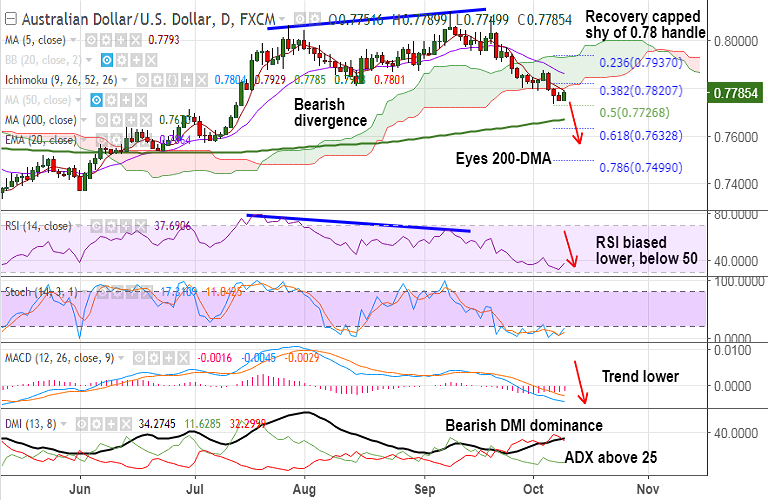Toggle MA (5, close) visibility eye
This screenshot has height=504, width=768.
pyautogui.click(x=91, y=40)
